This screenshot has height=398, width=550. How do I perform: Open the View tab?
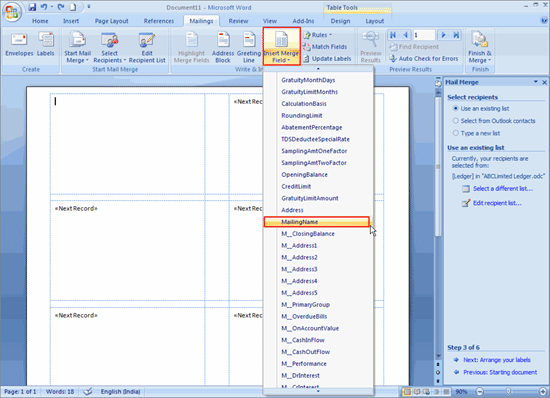pyautogui.click(x=270, y=21)
